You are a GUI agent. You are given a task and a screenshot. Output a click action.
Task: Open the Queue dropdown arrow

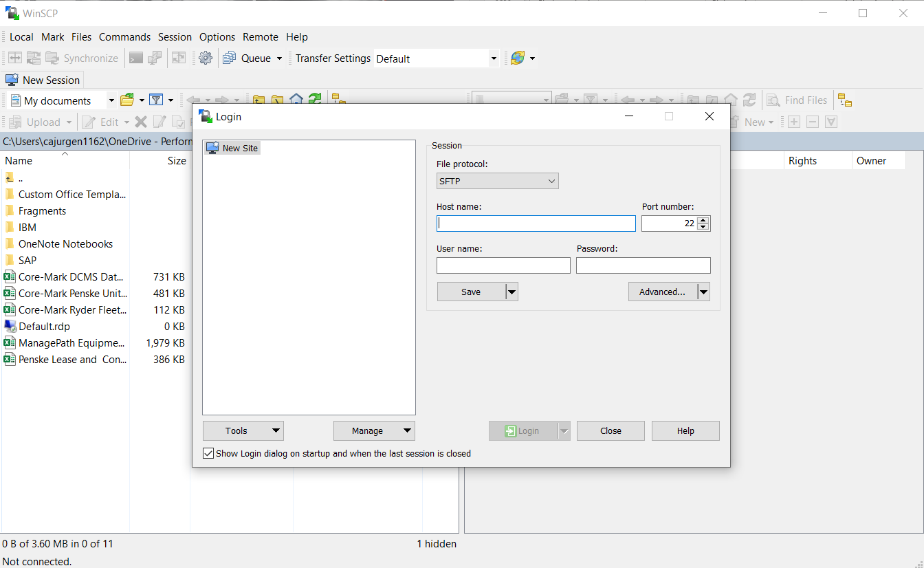coord(279,58)
